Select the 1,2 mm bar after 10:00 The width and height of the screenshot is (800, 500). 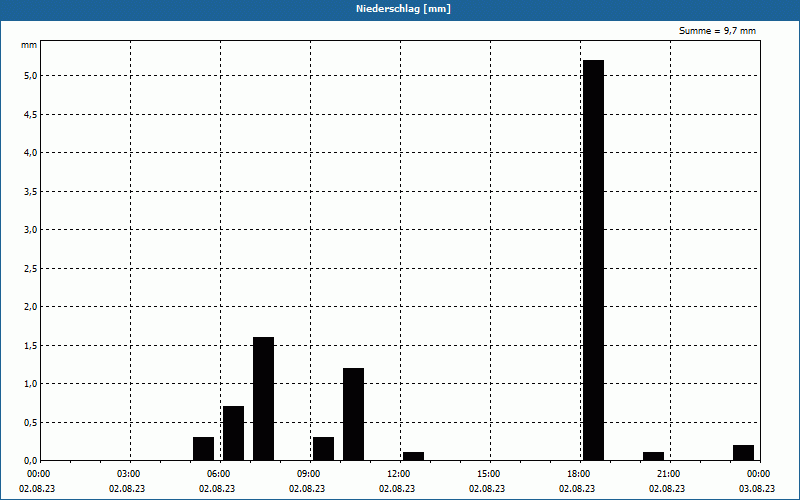354,414
